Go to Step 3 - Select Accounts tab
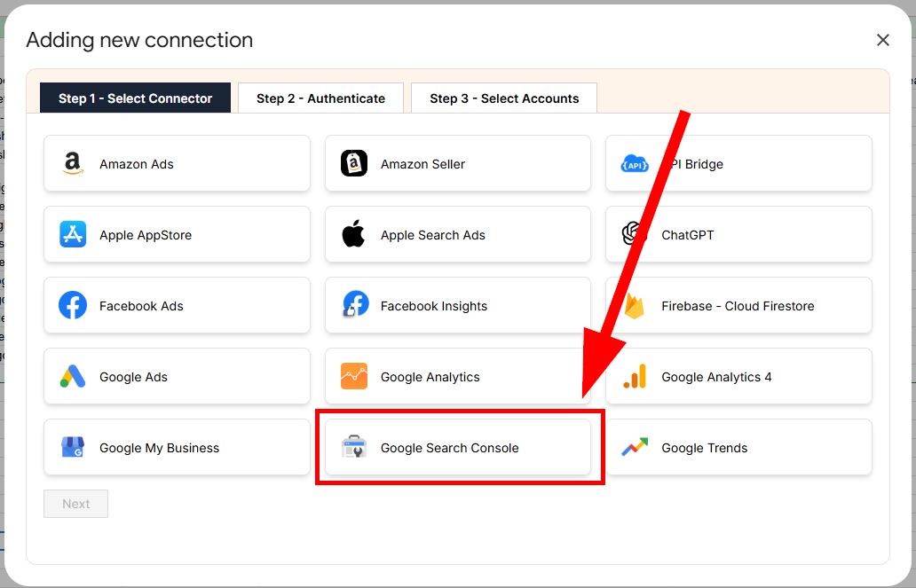The image size is (916, 588). coord(504,98)
